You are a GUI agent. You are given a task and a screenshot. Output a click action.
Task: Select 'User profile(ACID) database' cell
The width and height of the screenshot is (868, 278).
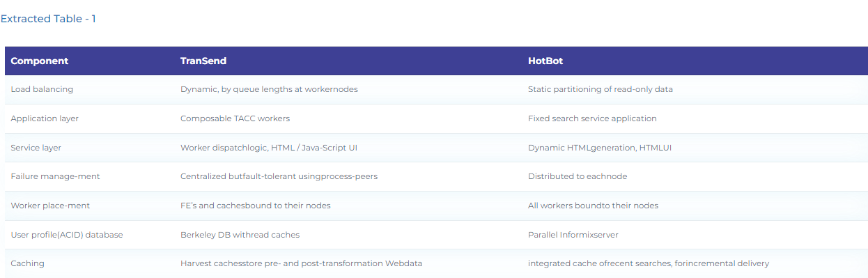coord(67,235)
